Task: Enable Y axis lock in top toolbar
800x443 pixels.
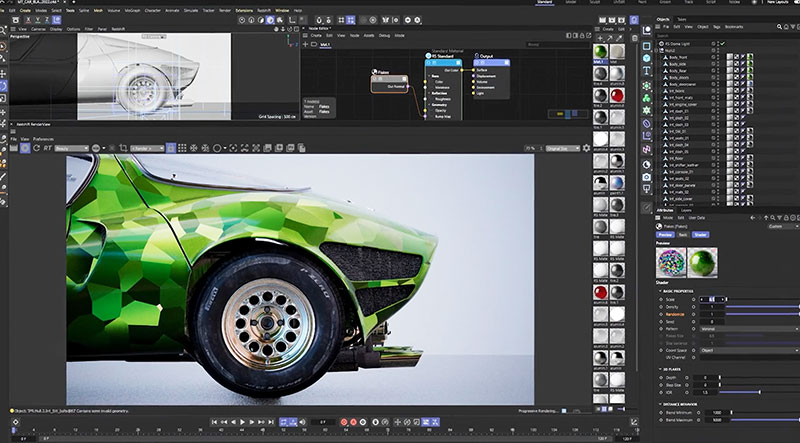Action: point(38,20)
